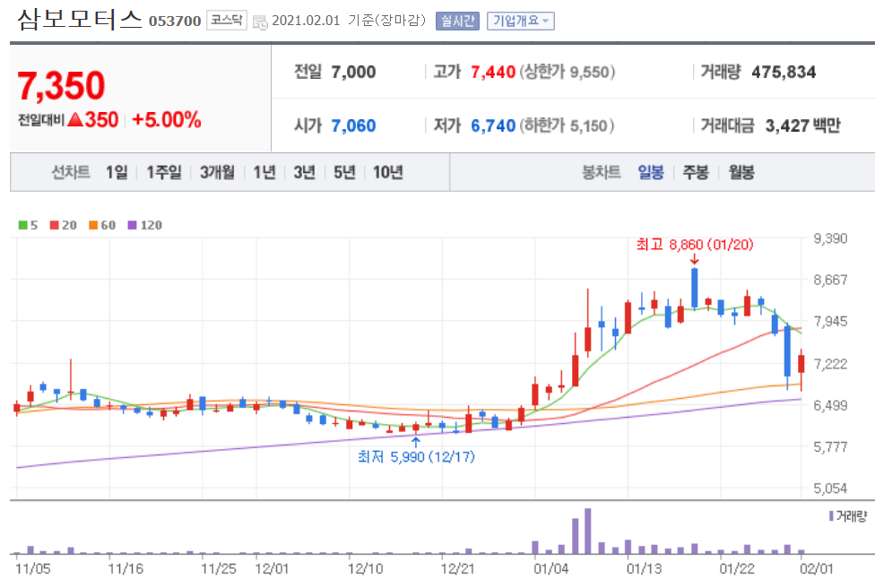The height and width of the screenshot is (588, 875).
Task: Show the 5년 line chart
Action: [345, 172]
